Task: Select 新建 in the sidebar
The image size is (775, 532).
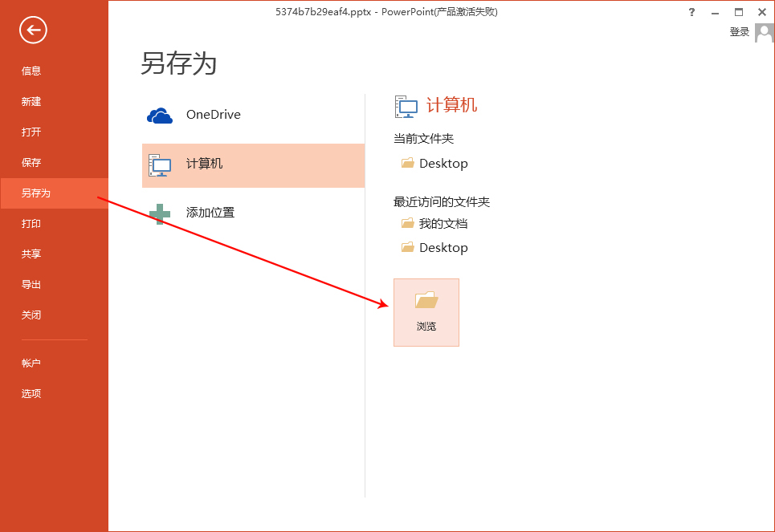Action: click(31, 102)
